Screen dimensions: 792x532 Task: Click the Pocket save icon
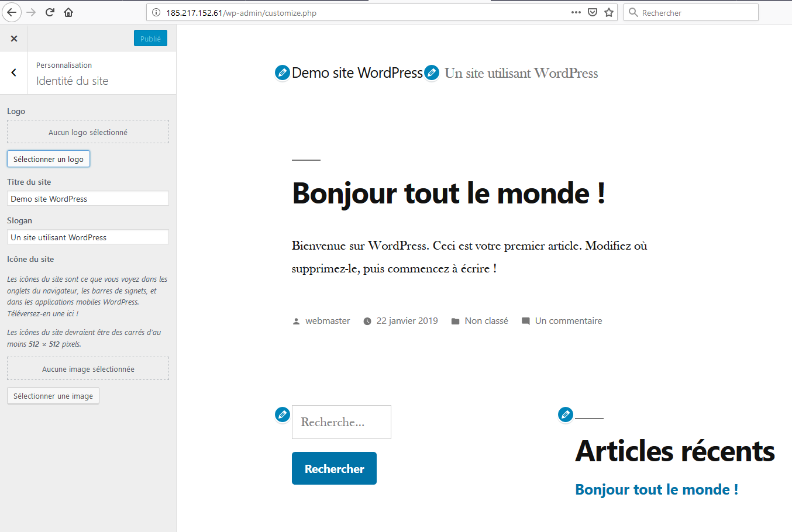[x=593, y=12]
